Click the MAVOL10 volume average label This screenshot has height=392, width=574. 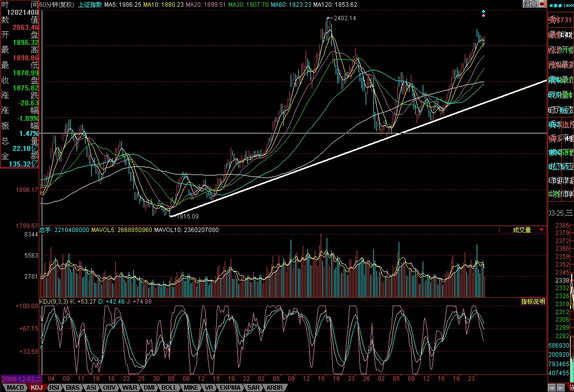[186, 230]
